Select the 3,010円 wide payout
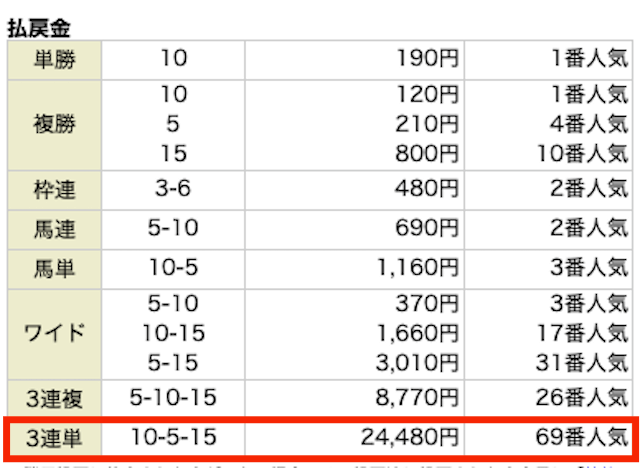Screen dimensions: 640x468 [417, 363]
